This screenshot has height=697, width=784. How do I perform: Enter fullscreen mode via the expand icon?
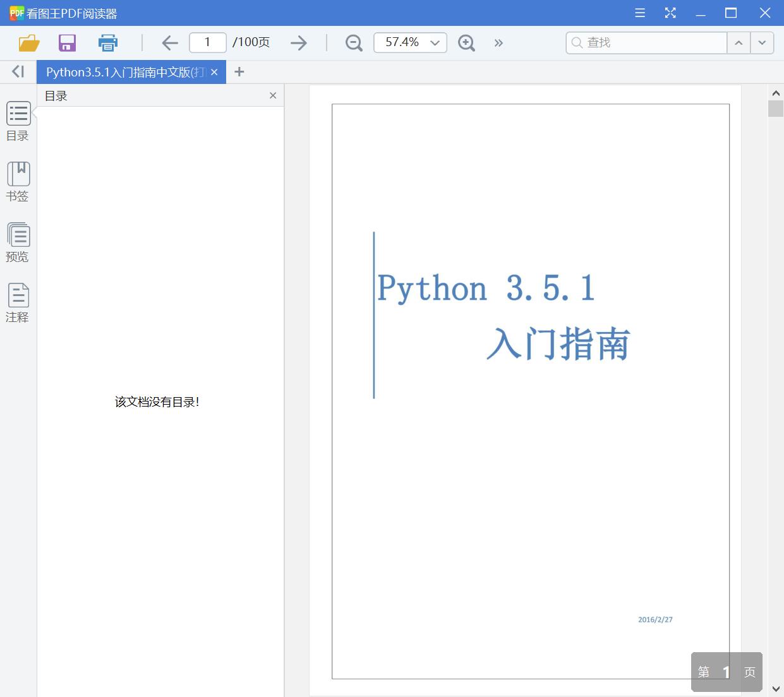[670, 13]
